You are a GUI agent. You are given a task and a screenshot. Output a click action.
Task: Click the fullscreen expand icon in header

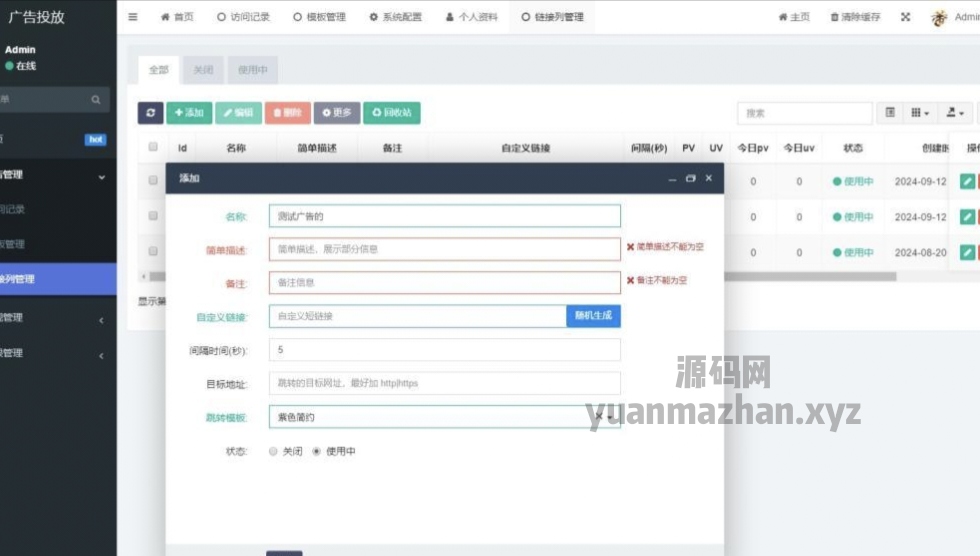click(905, 17)
